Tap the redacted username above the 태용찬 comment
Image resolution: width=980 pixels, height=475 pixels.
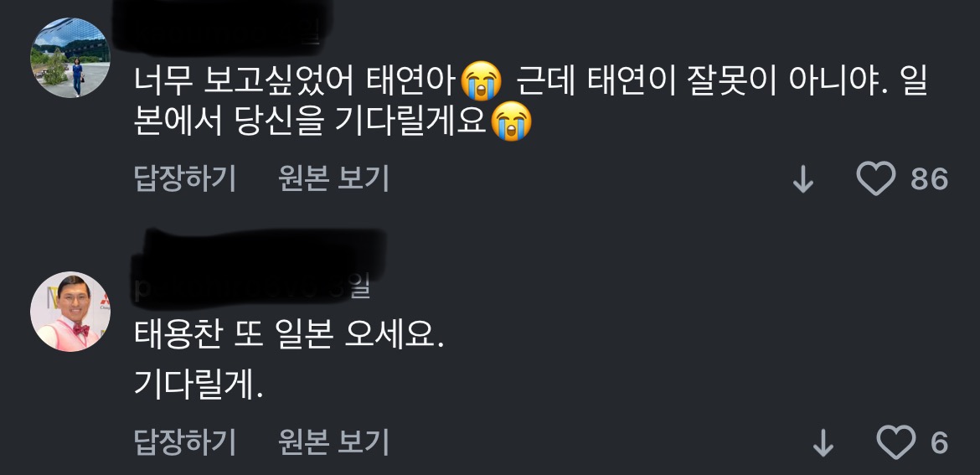258,267
